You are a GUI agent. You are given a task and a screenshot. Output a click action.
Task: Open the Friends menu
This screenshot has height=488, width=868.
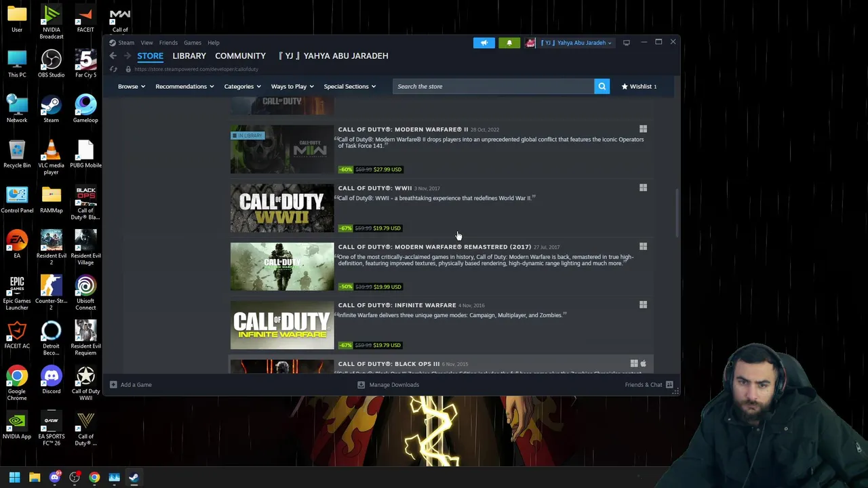pyautogui.click(x=168, y=43)
